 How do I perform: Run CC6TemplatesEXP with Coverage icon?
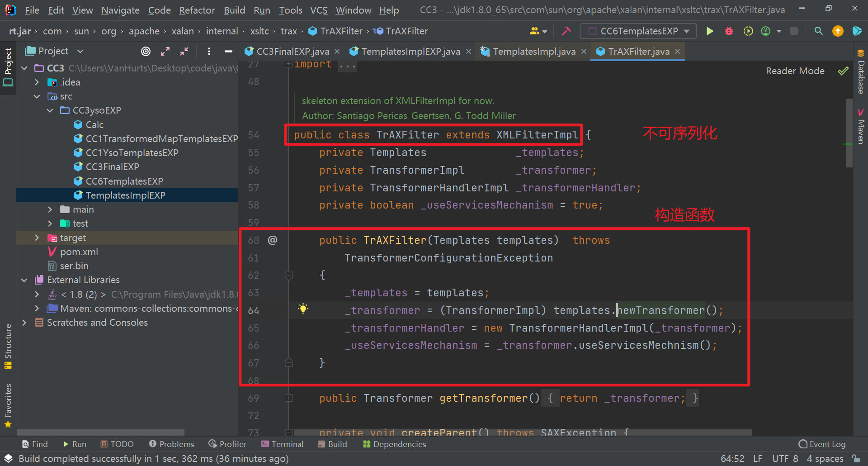point(748,31)
